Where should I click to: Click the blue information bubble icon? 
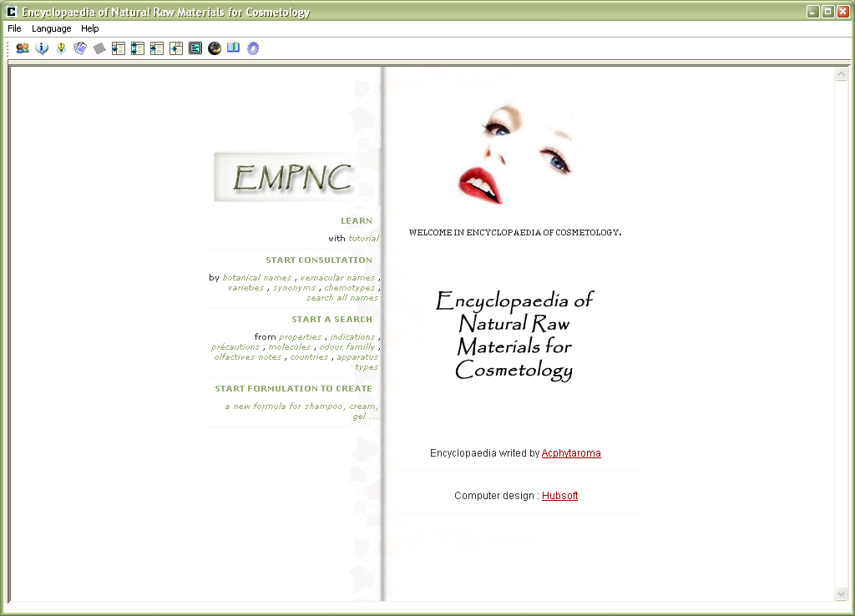pos(42,48)
